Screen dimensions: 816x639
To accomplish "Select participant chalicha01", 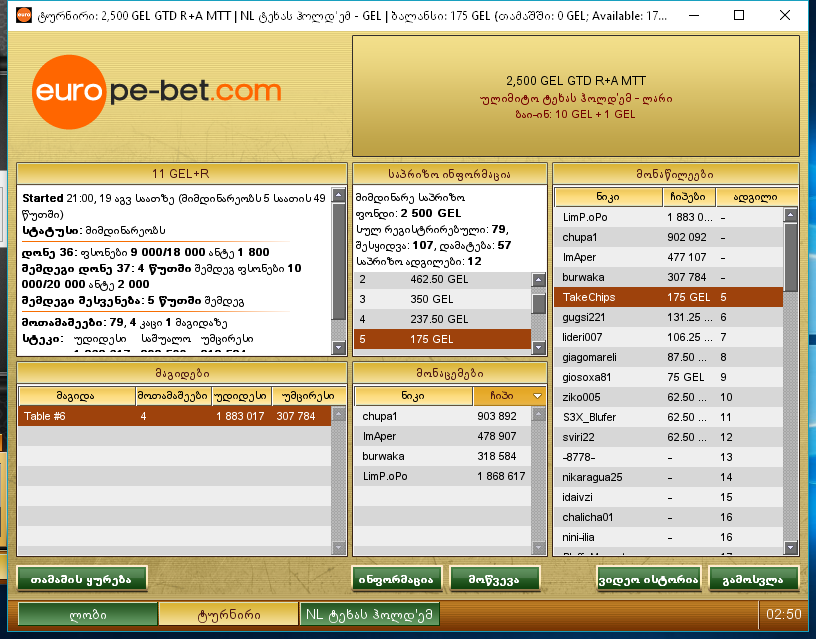I will pyautogui.click(x=669, y=517).
